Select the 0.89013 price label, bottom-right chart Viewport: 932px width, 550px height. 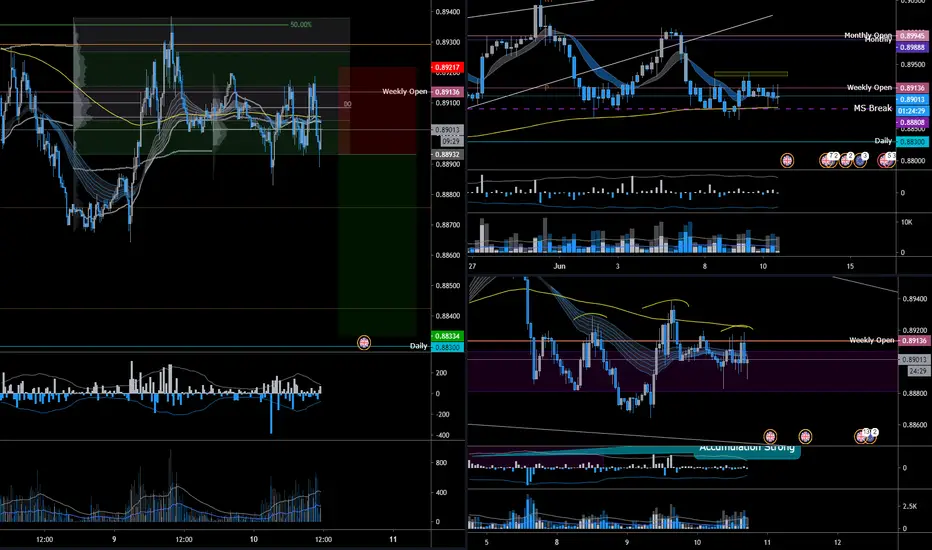[x=914, y=360]
